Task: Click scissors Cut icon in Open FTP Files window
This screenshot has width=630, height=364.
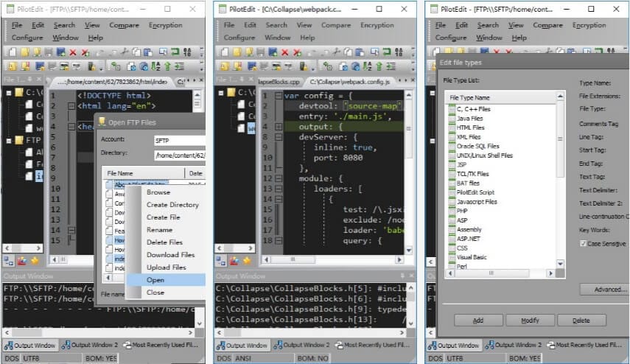Action: [125, 52]
